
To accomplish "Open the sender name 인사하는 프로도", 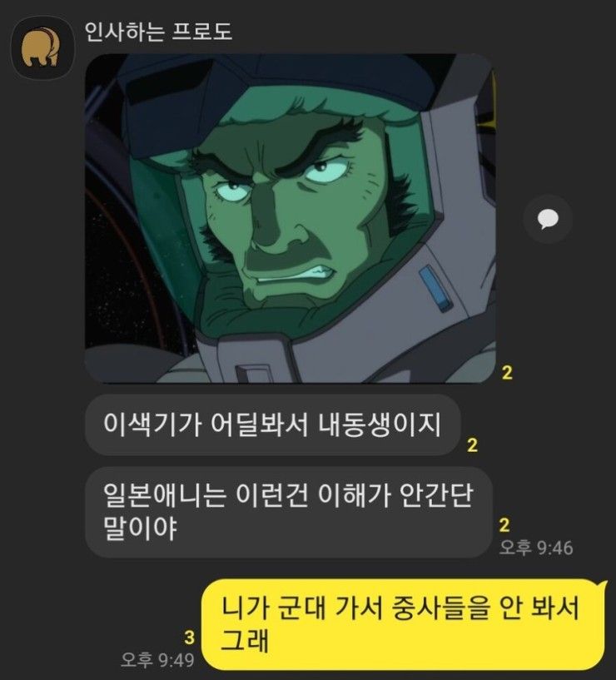I will (158, 32).
